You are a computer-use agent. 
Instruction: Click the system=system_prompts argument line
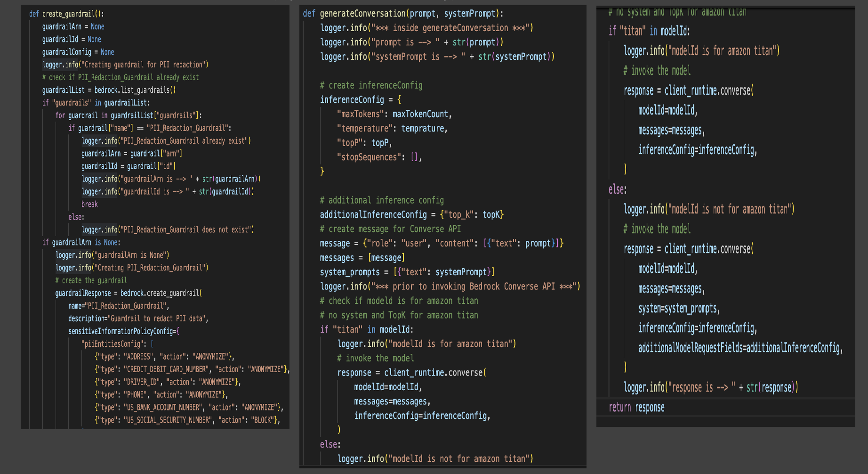coord(679,308)
